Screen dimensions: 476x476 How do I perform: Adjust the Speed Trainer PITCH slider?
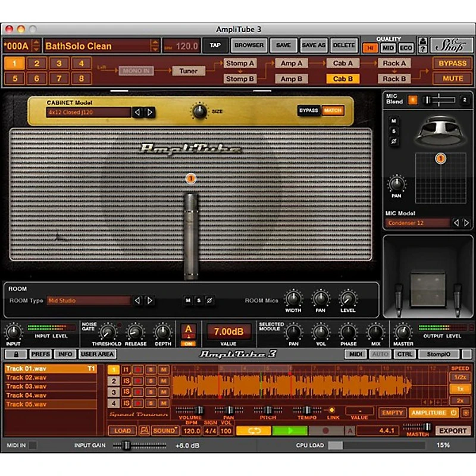268,411
